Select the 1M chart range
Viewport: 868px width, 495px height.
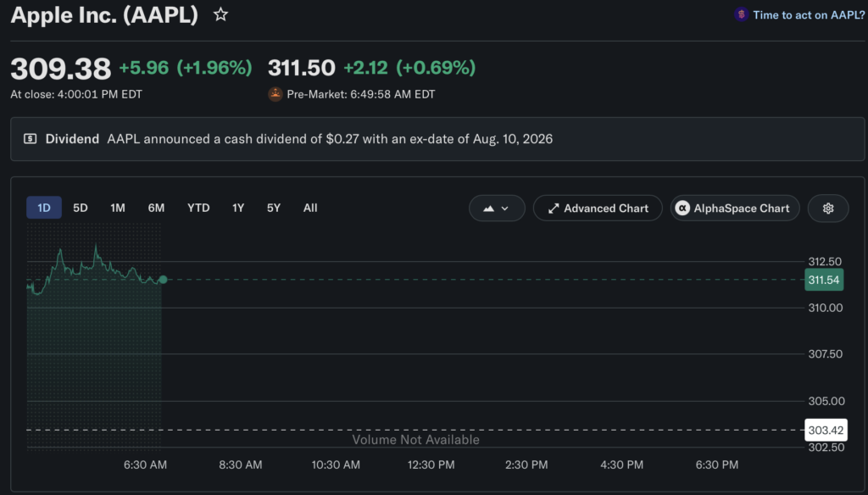coord(117,208)
